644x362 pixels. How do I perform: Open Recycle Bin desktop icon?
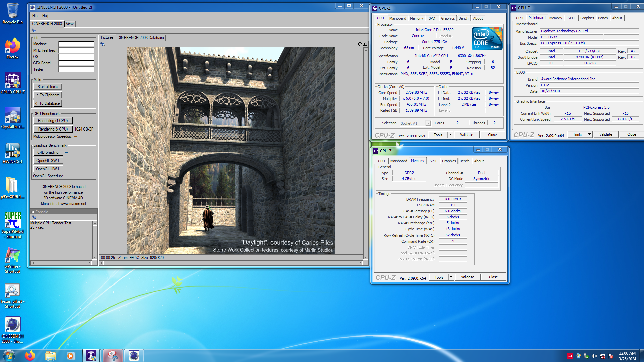pos(13,13)
